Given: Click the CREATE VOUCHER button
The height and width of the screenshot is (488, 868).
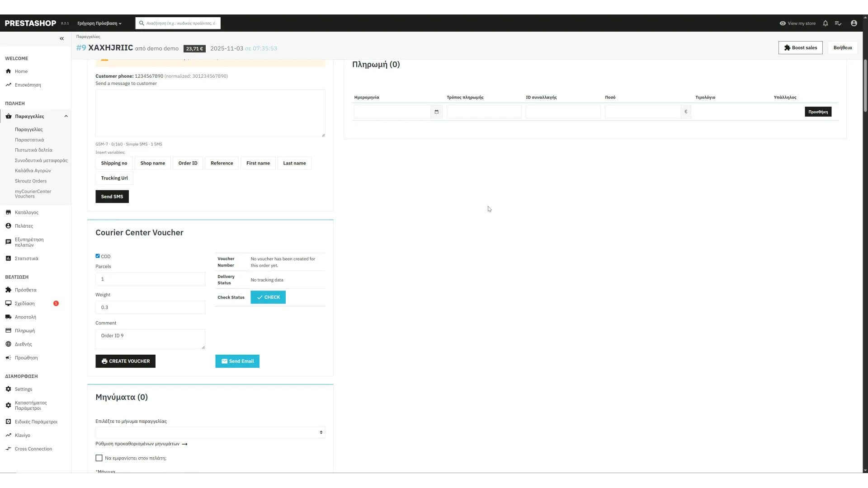Looking at the screenshot, I should pyautogui.click(x=125, y=361).
